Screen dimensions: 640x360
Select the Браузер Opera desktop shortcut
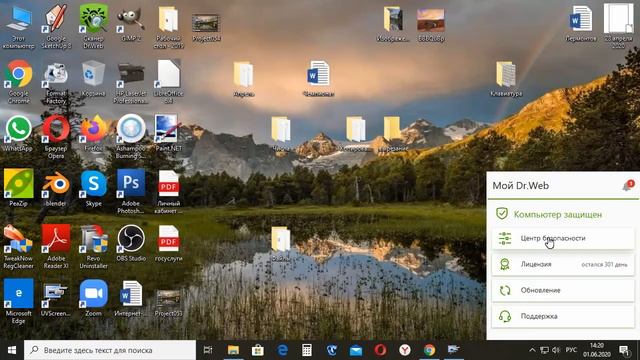pos(56,137)
